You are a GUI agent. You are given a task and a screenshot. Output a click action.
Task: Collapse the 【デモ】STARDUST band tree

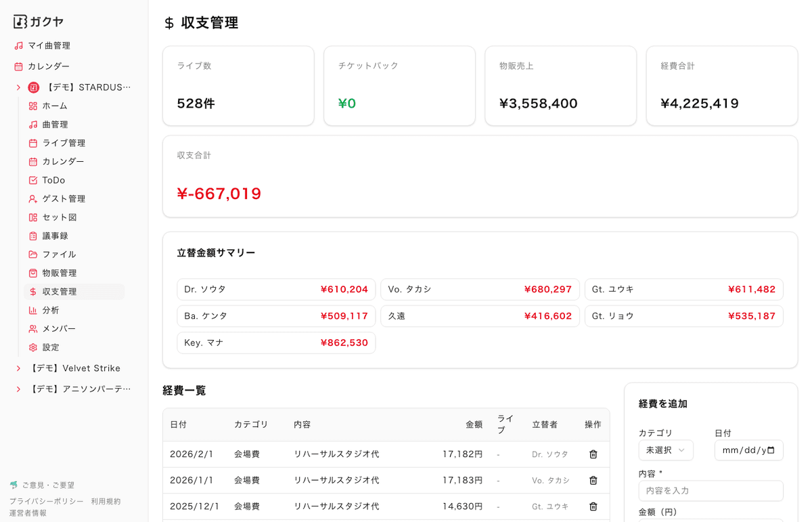click(18, 87)
